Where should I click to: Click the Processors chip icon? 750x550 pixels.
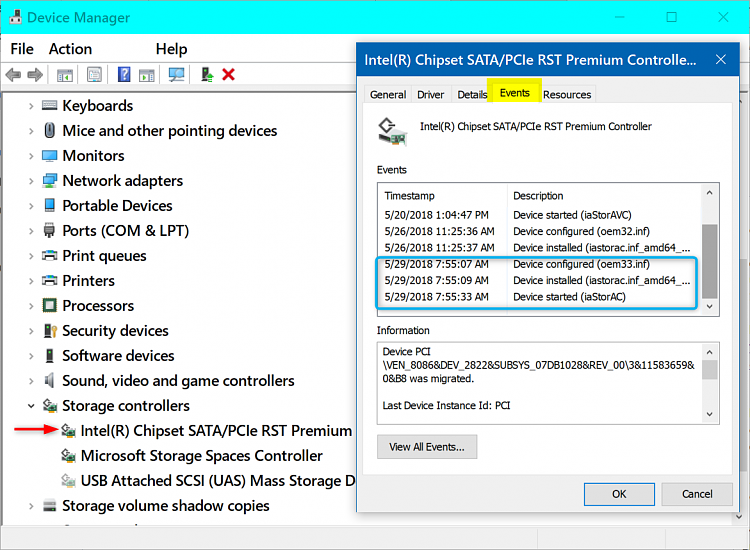coord(49,305)
